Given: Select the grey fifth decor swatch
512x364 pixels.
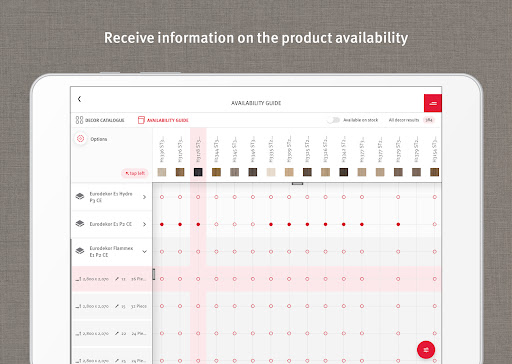Looking at the screenshot, I should (x=234, y=172).
